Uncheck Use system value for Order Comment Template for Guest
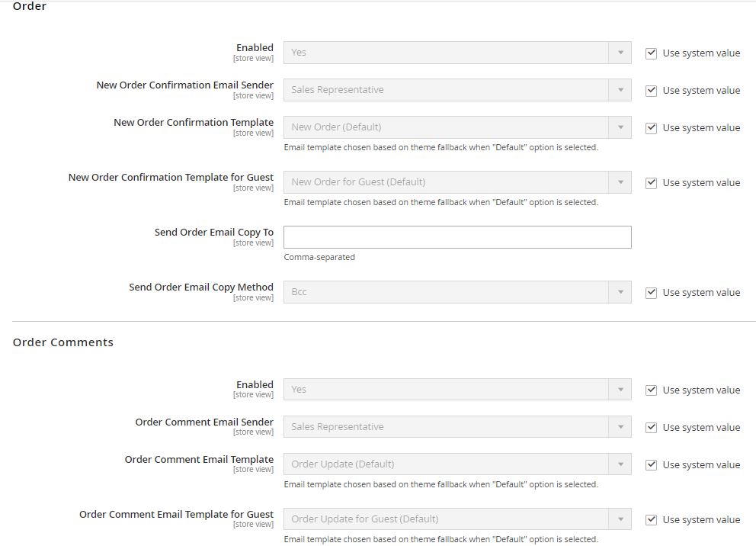This screenshot has height=546, width=756. pos(652,519)
